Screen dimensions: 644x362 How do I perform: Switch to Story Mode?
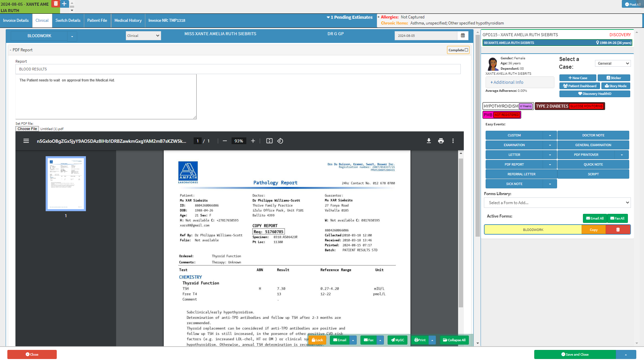[615, 86]
